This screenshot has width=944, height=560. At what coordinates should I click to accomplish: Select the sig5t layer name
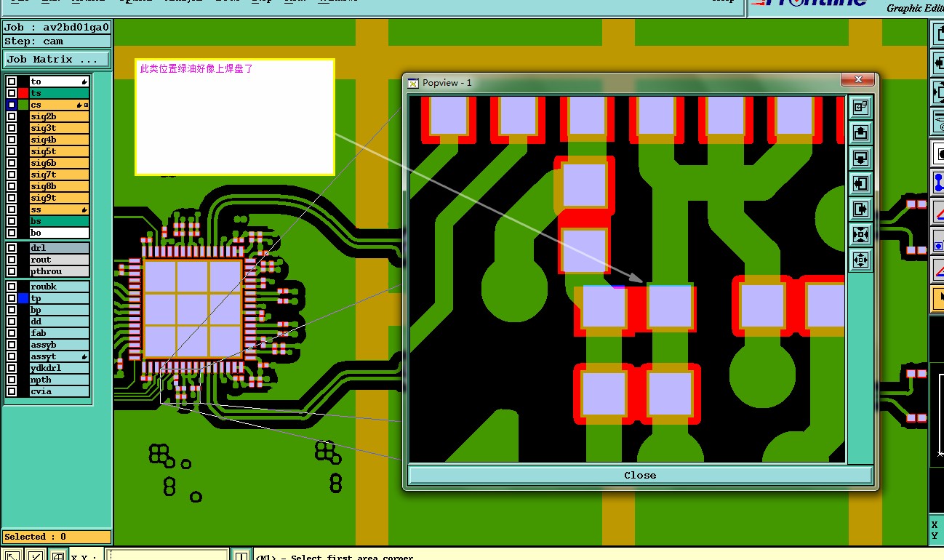pos(59,151)
